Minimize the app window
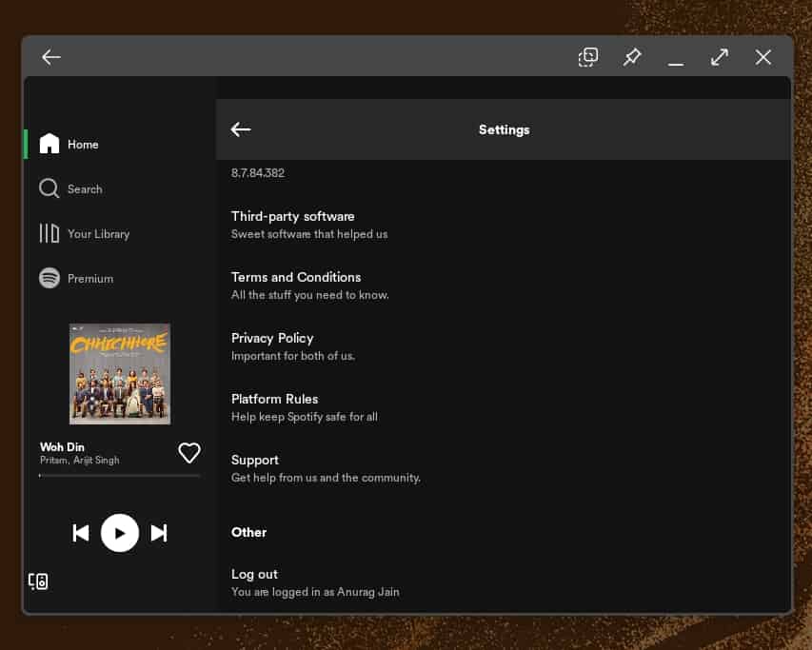The image size is (812, 650). pos(676,64)
